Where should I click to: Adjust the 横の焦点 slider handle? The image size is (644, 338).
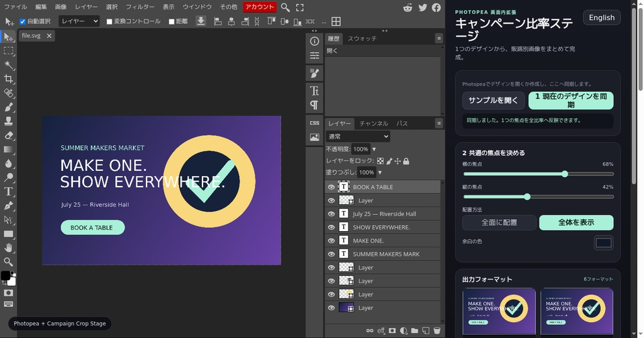(565, 174)
